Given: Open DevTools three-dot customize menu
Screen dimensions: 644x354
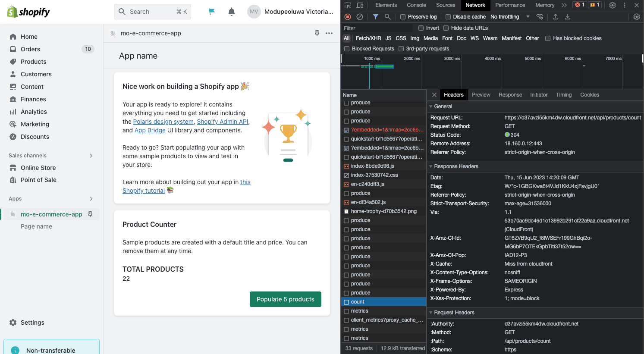Looking at the screenshot, I should (x=625, y=5).
